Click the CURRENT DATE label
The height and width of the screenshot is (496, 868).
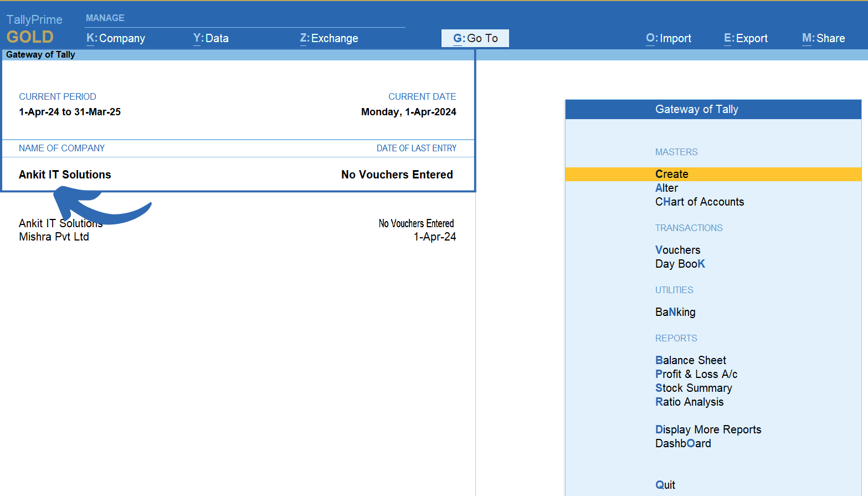422,96
